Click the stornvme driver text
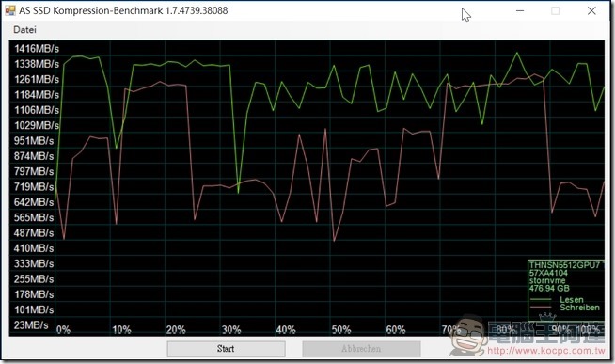 point(547,281)
